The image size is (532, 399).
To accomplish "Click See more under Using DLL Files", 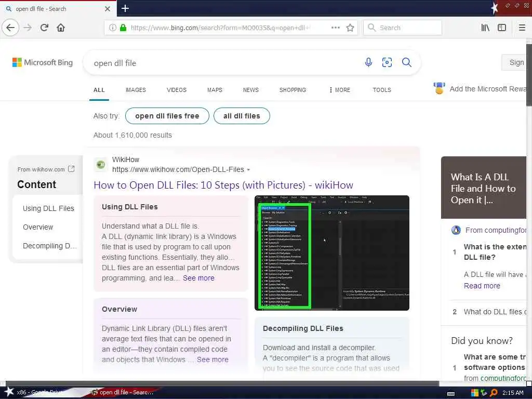I will (x=198, y=278).
